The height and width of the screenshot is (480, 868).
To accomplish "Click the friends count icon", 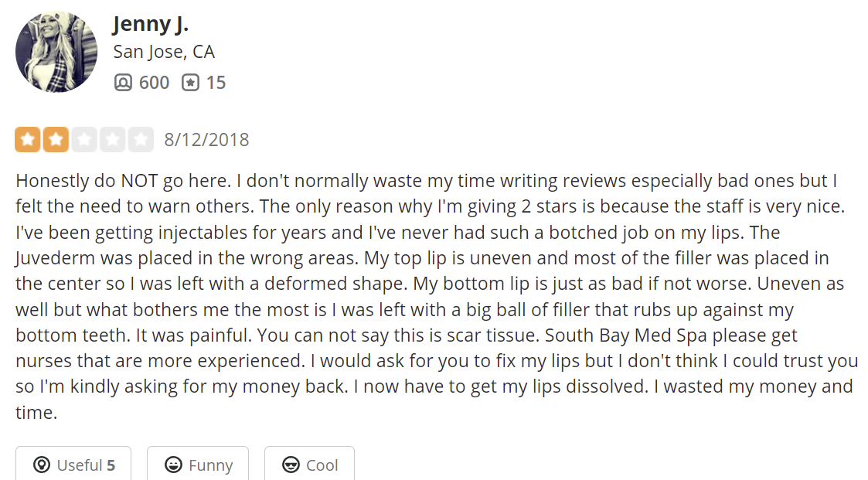I will (x=123, y=83).
